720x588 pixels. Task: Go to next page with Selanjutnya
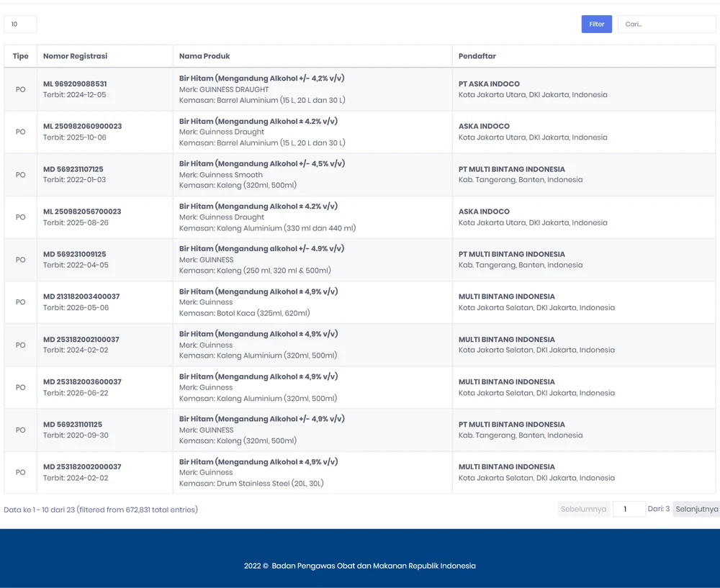[696, 509]
